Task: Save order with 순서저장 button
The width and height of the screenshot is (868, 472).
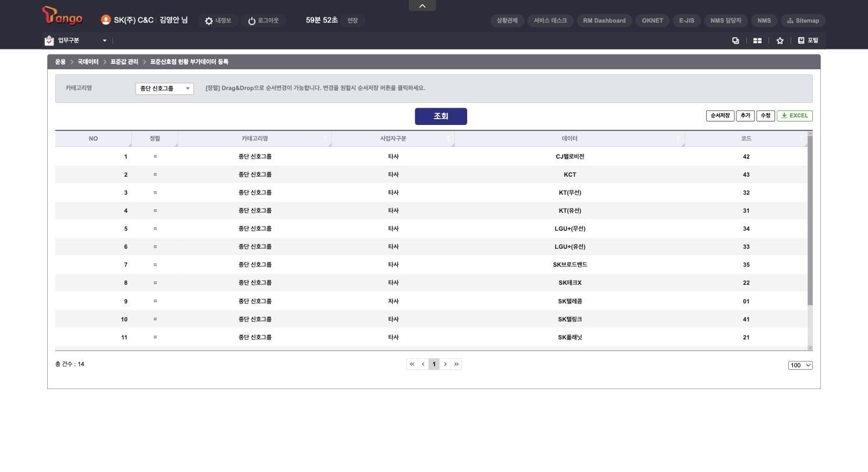Action: pos(720,116)
